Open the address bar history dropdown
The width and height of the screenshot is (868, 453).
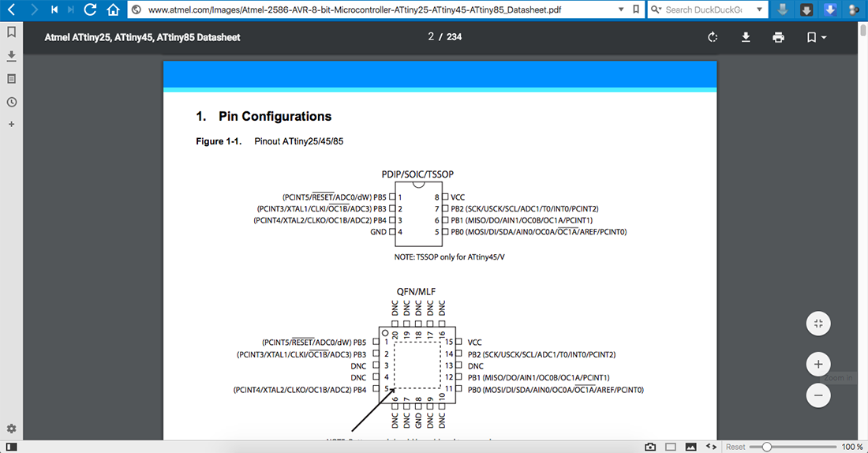pos(621,9)
